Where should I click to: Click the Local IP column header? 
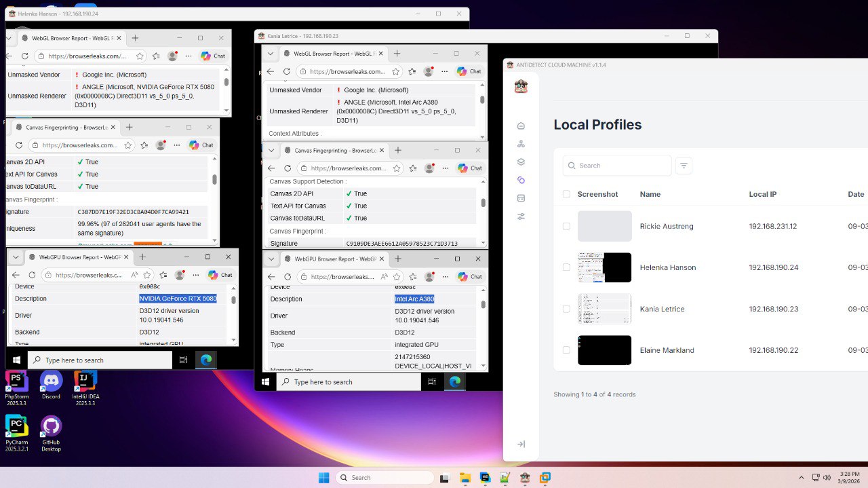[763, 194]
